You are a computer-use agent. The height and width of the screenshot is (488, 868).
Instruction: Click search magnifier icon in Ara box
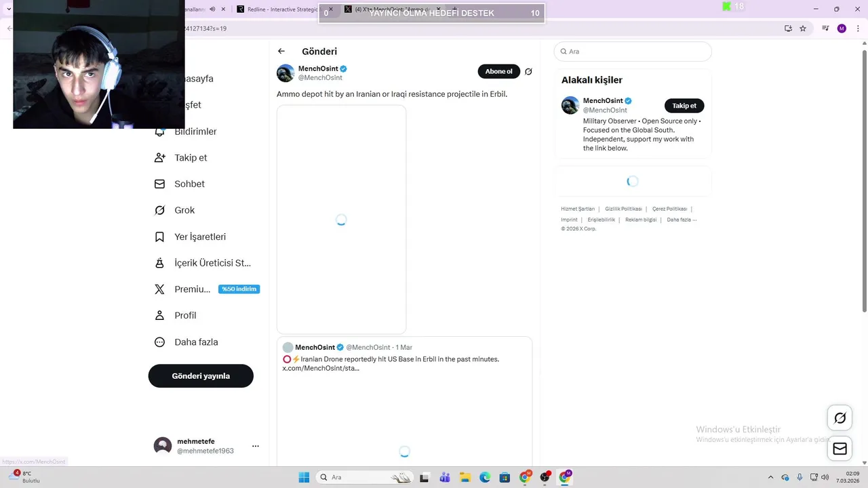coord(563,52)
